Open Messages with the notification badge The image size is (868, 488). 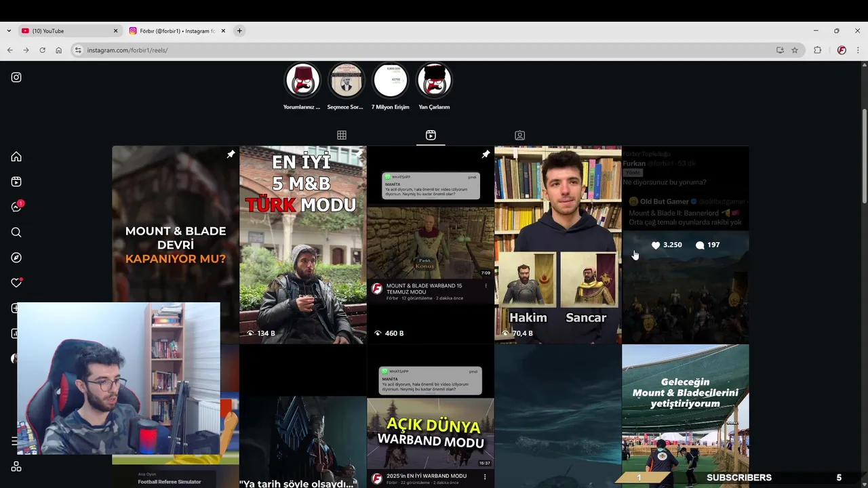tap(16, 207)
